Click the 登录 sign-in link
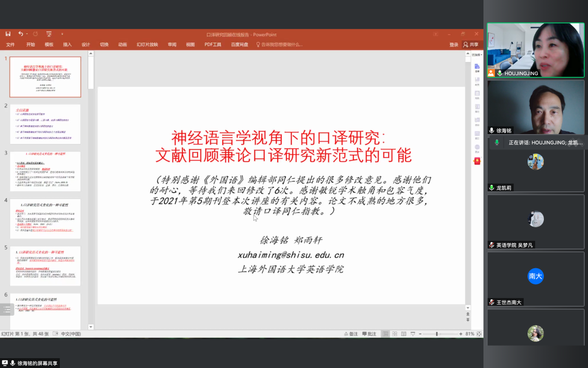Viewport: 588px width, 368px height. click(x=454, y=45)
